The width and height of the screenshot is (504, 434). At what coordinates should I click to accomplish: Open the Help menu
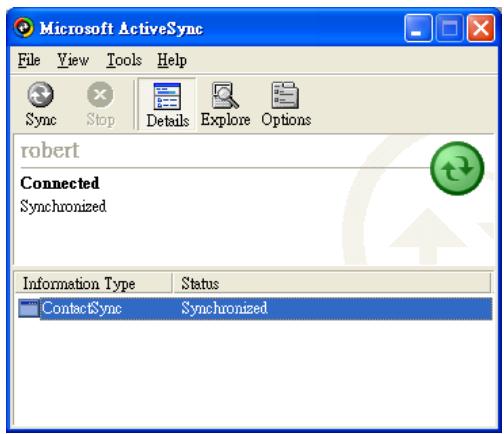point(172,60)
